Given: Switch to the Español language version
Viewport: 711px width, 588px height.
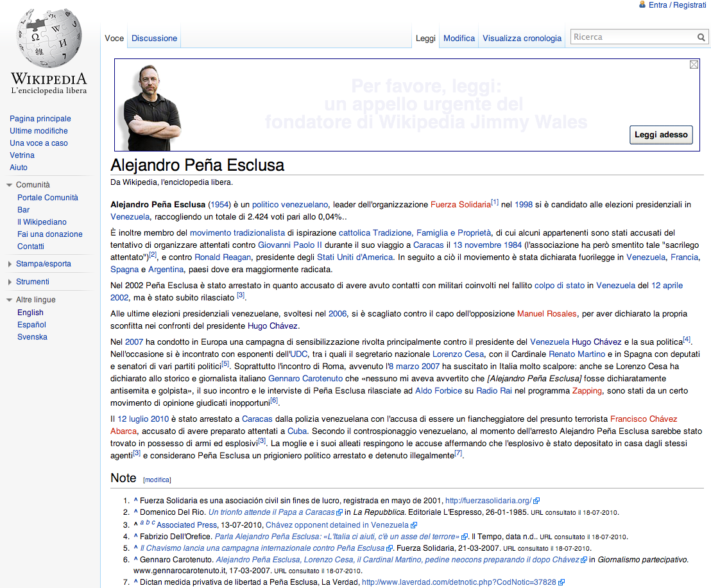Looking at the screenshot, I should click(31, 325).
